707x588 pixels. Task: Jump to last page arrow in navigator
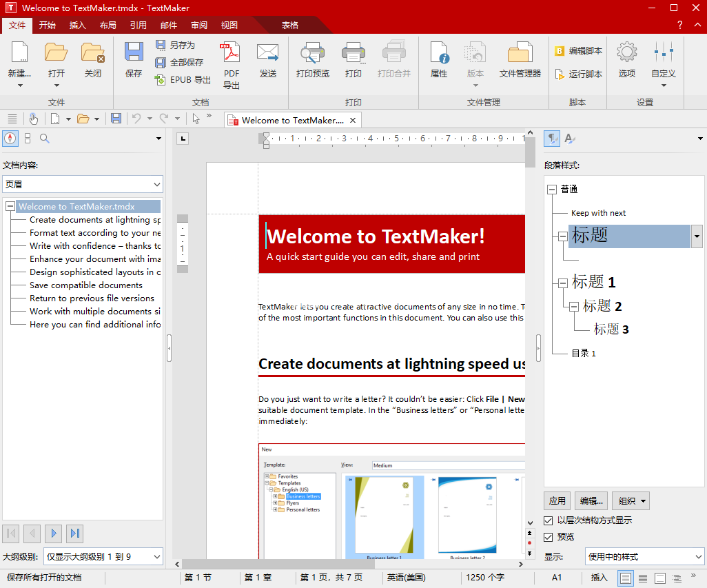click(x=75, y=534)
